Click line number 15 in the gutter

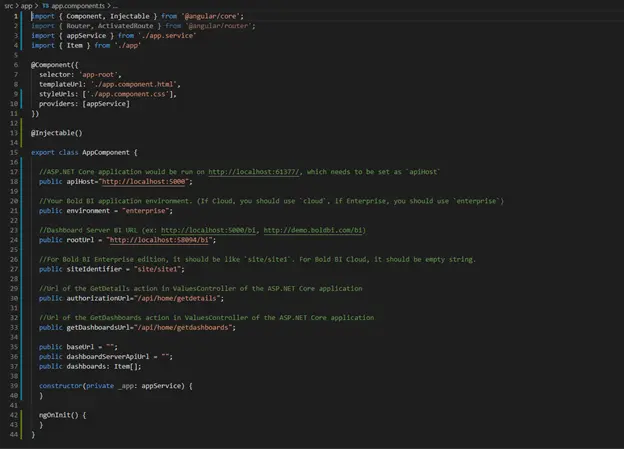point(14,152)
